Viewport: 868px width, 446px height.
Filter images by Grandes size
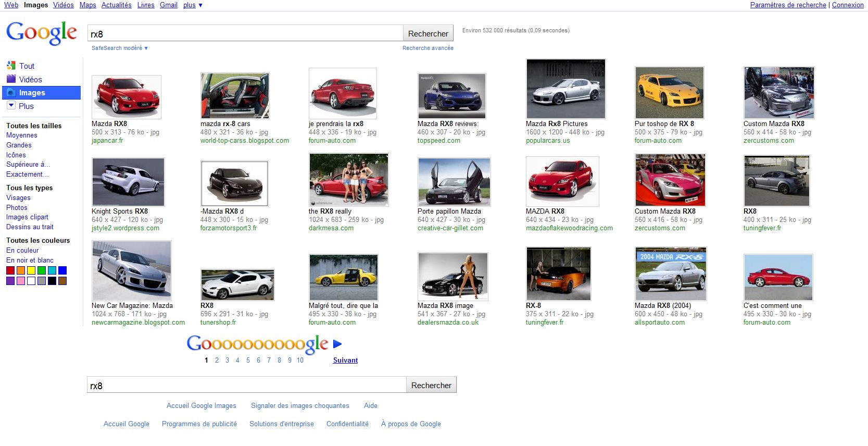tap(19, 145)
